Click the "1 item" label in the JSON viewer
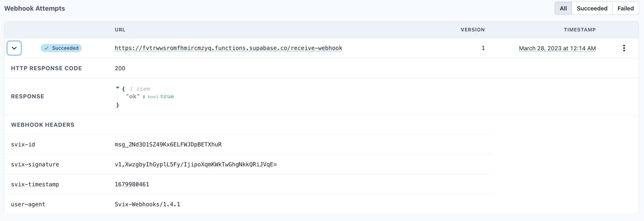This screenshot has width=644, height=221. tap(140, 89)
